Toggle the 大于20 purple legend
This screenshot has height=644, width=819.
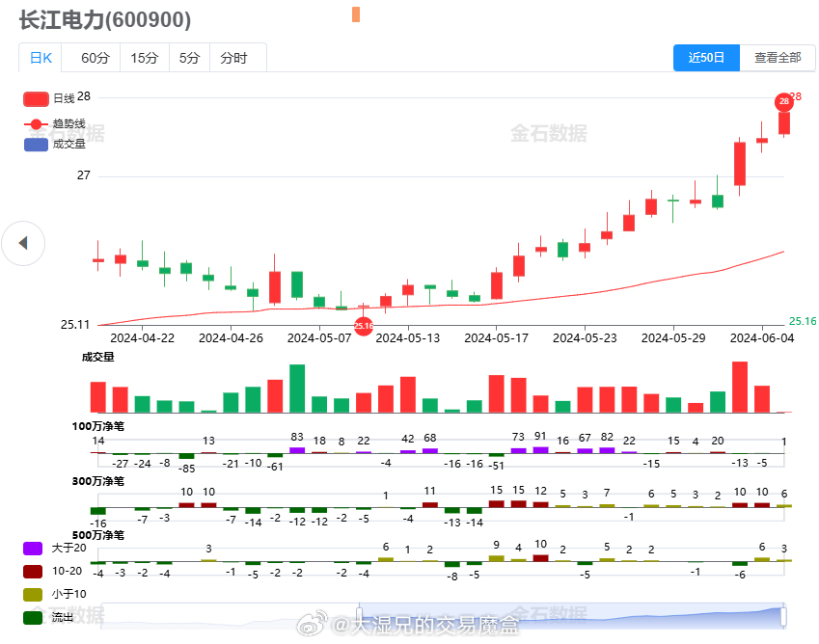[54, 548]
